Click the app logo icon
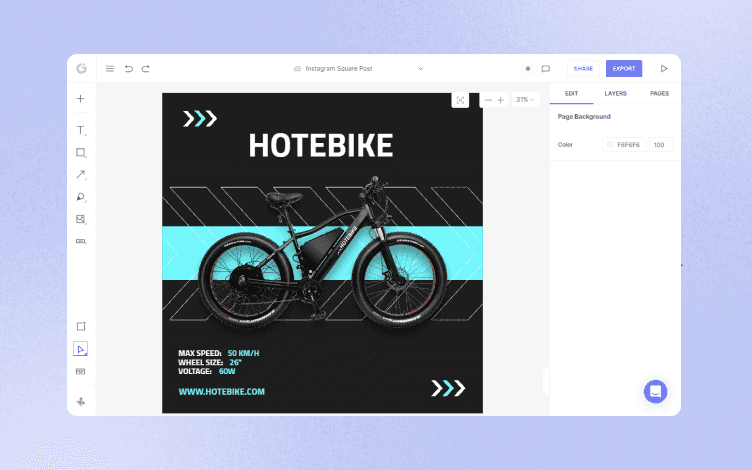Viewport: 752px width, 470px height. point(82,69)
